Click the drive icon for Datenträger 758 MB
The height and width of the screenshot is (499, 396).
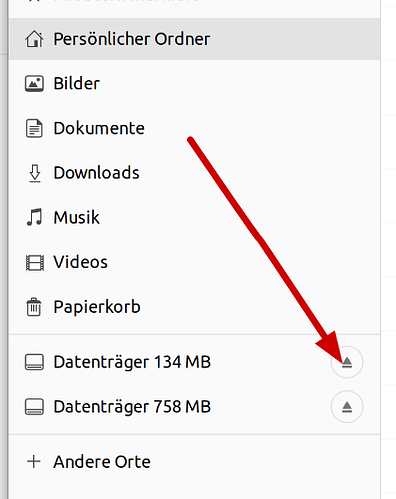pos(34,407)
